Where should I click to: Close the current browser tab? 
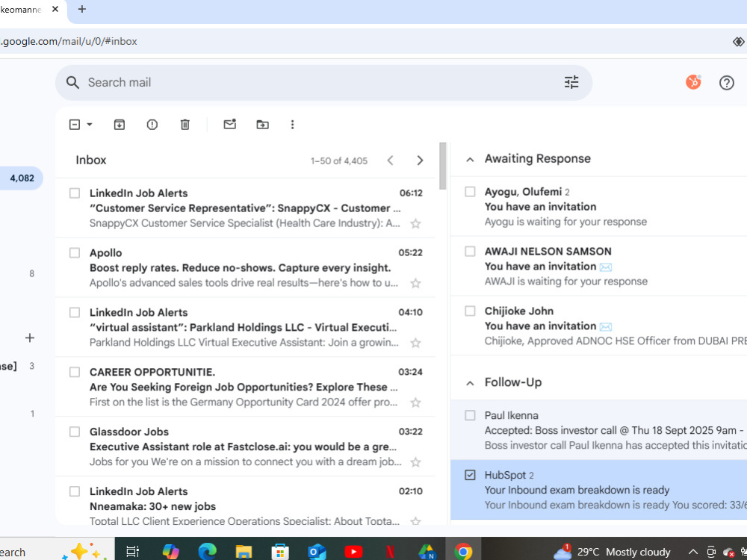pos(55,9)
